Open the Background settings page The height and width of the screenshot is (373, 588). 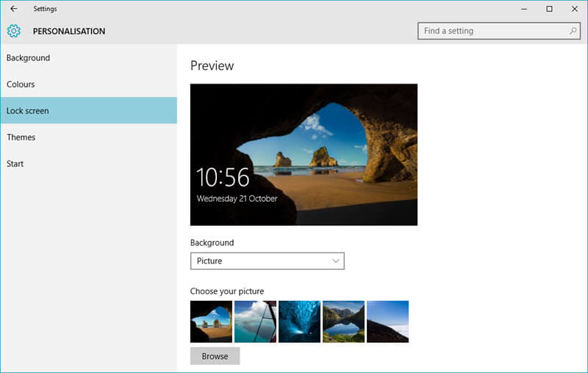[x=88, y=58]
